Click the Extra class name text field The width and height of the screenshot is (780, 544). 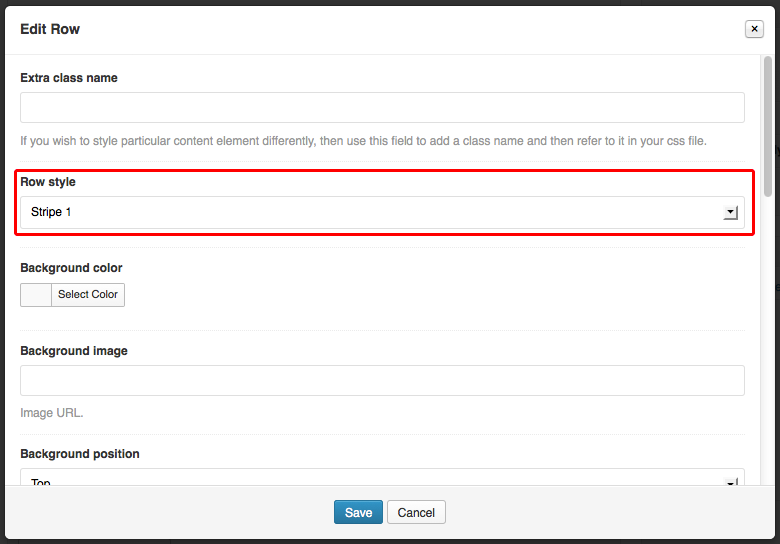(382, 107)
